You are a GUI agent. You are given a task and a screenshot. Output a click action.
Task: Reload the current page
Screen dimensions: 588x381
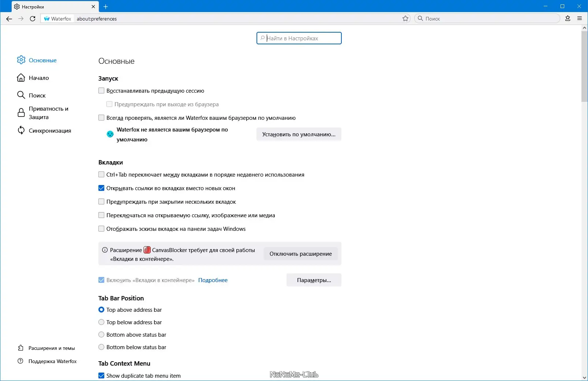click(x=33, y=19)
